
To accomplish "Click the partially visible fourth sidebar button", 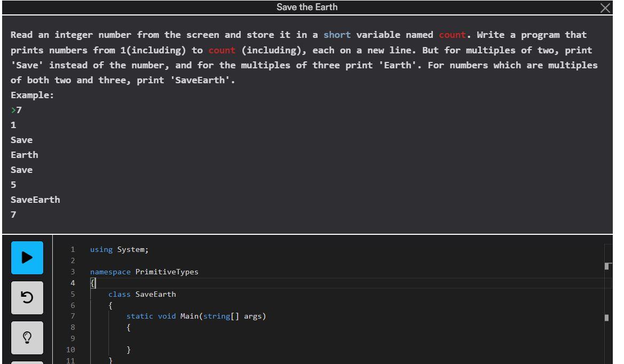I will click(27, 362).
